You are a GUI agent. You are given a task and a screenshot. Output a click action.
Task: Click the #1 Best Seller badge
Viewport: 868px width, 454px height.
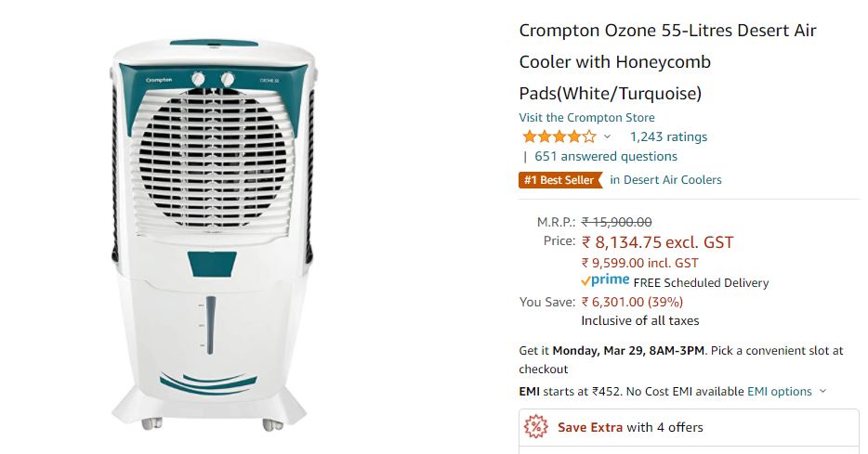click(560, 180)
